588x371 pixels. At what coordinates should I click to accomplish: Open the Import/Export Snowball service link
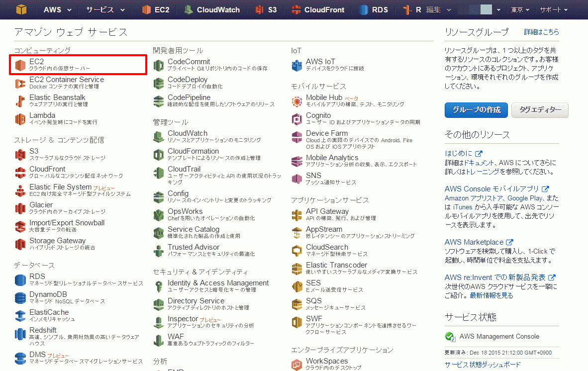(67, 223)
